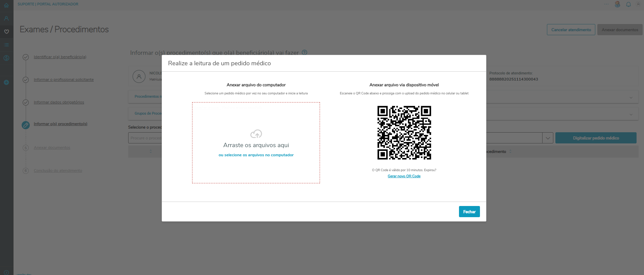Click the 'Anexar arquivo via dispositivo móvel' heading
644x275 pixels.
pyautogui.click(x=404, y=85)
